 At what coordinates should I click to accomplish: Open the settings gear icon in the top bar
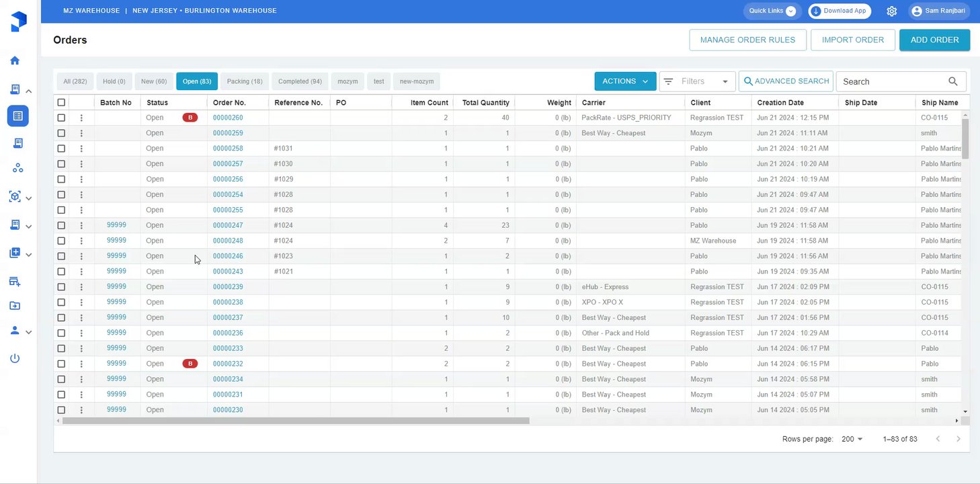tap(892, 11)
